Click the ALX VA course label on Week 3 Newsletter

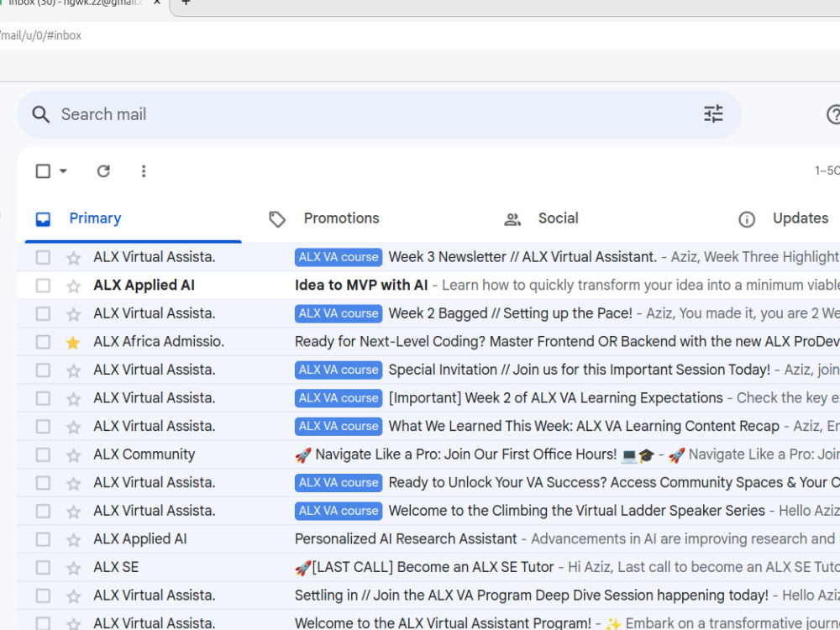[x=339, y=257]
